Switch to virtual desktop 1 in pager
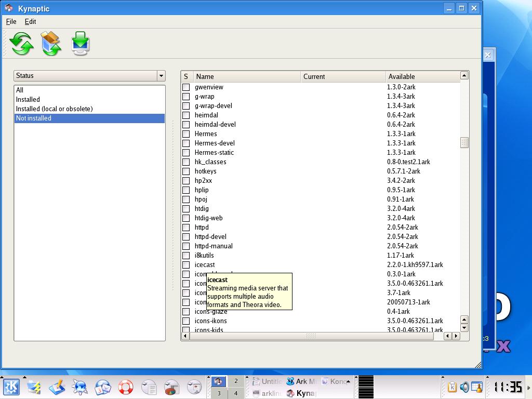The height and width of the screenshot is (399, 532). tap(219, 381)
